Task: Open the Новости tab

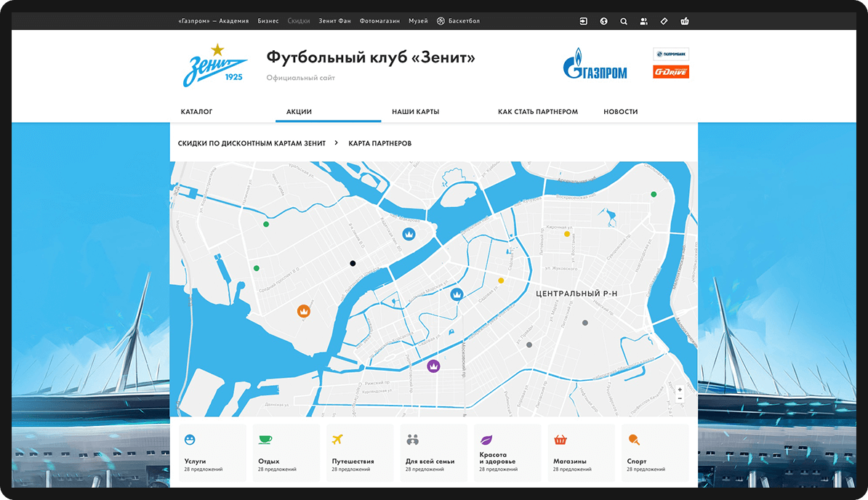Action: click(621, 112)
